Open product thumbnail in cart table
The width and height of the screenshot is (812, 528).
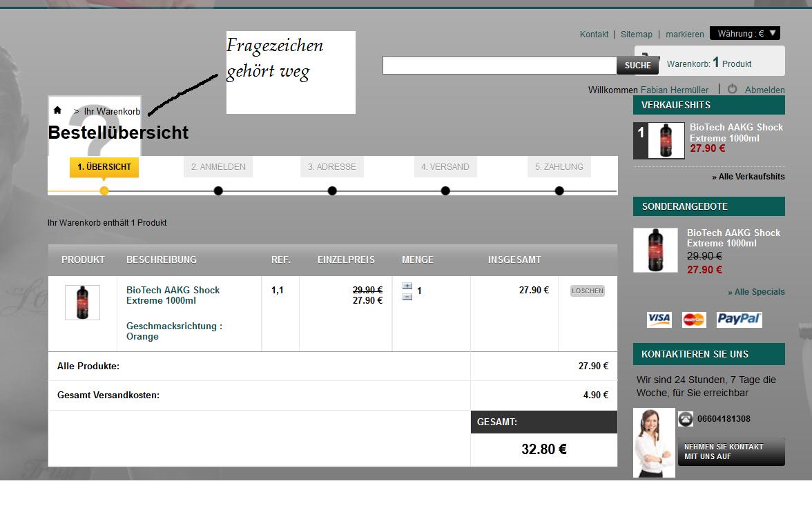(82, 302)
